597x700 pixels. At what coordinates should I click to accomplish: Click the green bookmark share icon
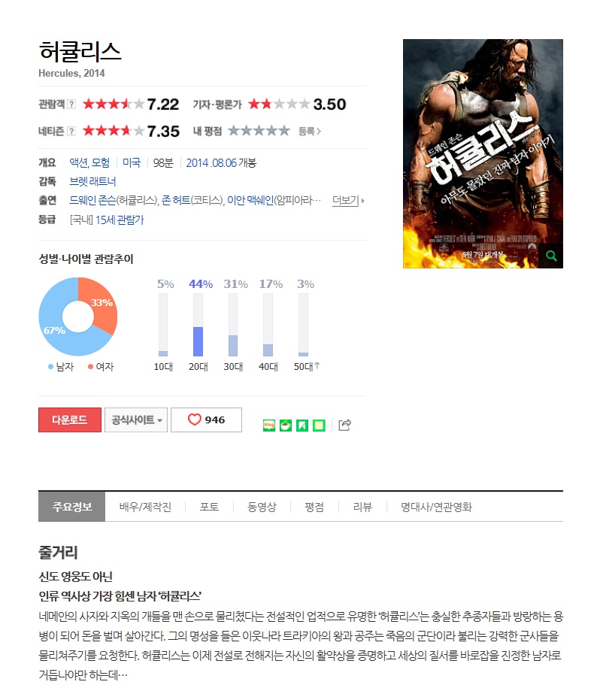point(302,426)
